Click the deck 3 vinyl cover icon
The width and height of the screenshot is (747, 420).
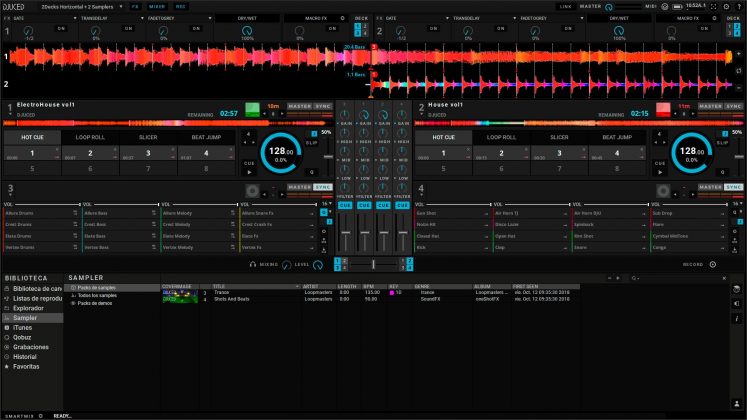pos(252,191)
